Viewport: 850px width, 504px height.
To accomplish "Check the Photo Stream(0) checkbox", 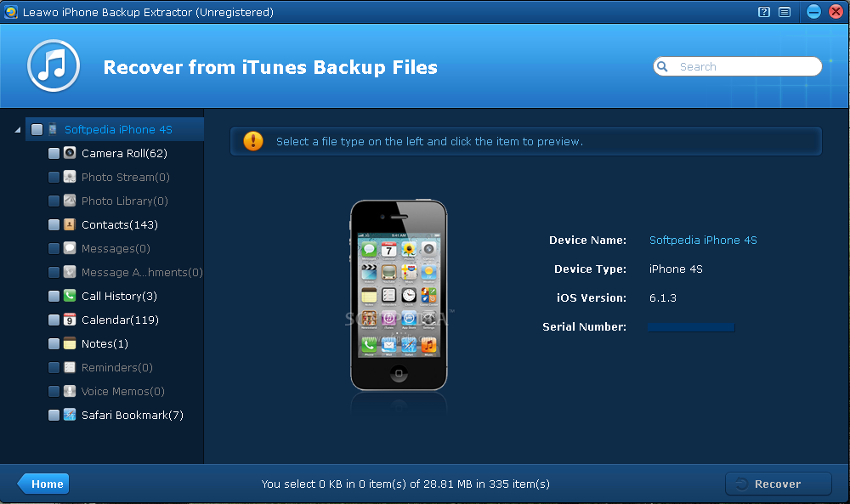I will tap(54, 178).
